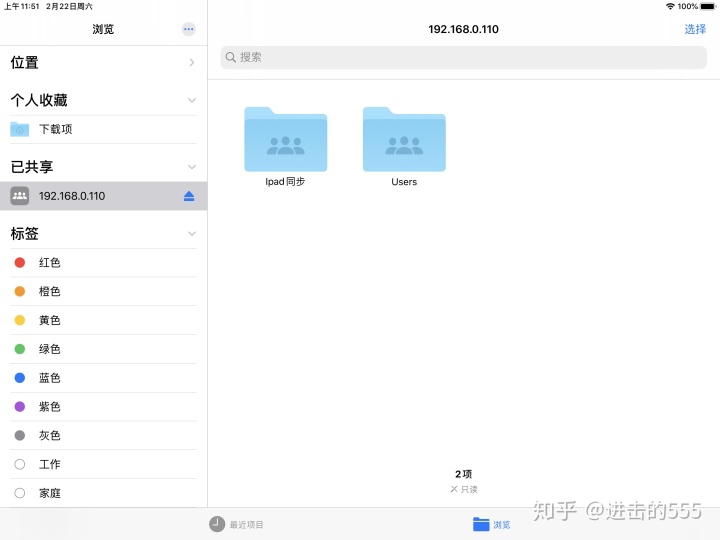Click the 浏览 folder tab icon
This screenshot has width=720, height=540.
pyautogui.click(x=481, y=524)
